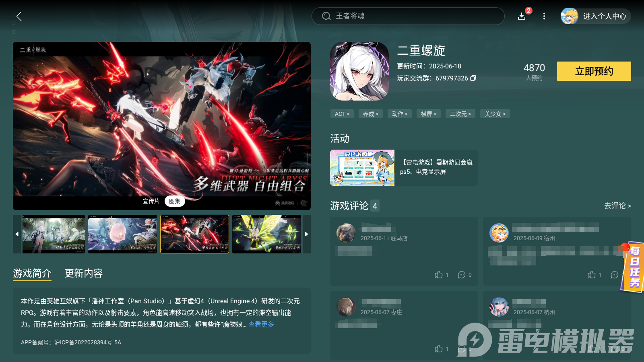View avatar of 2025-06-09 宿州 reviewer
Viewport: 644px width, 362px height.
pyautogui.click(x=499, y=233)
